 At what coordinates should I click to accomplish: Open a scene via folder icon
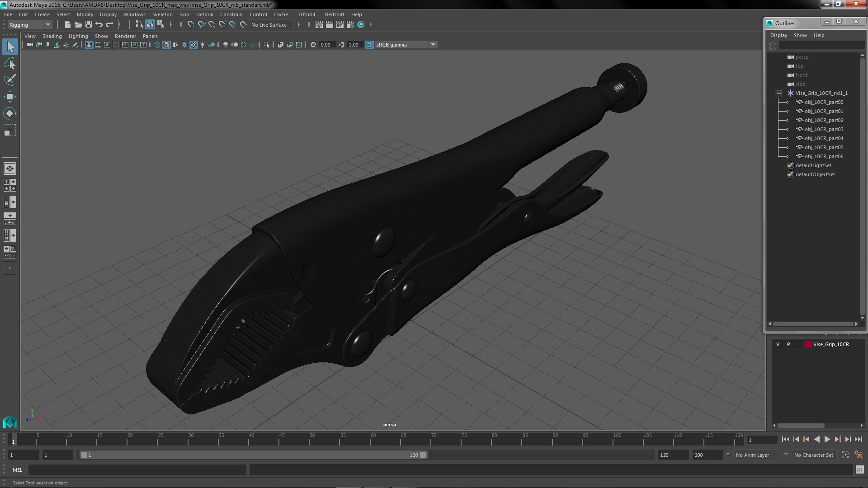coord(78,25)
